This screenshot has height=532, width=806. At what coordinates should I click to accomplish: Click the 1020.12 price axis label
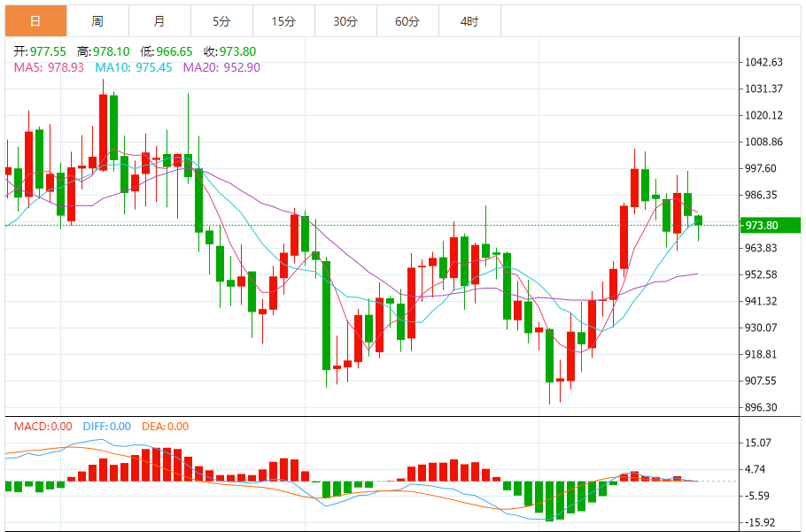[x=763, y=116]
